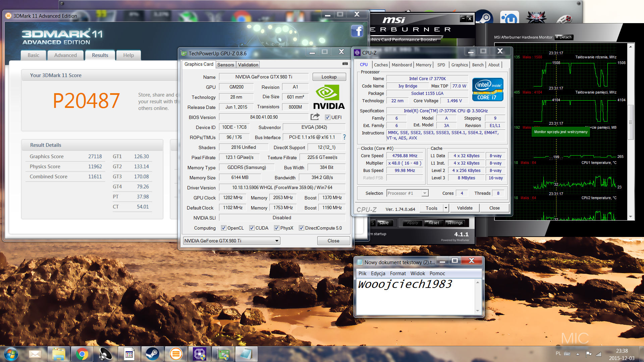Open the Bench tab in CPU-Z
This screenshot has width=644, height=362.
pyautogui.click(x=478, y=65)
